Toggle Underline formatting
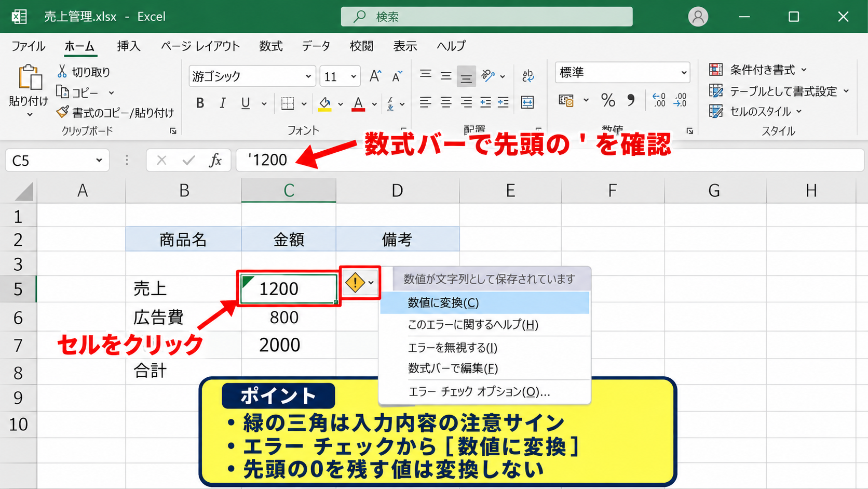 pyautogui.click(x=245, y=103)
